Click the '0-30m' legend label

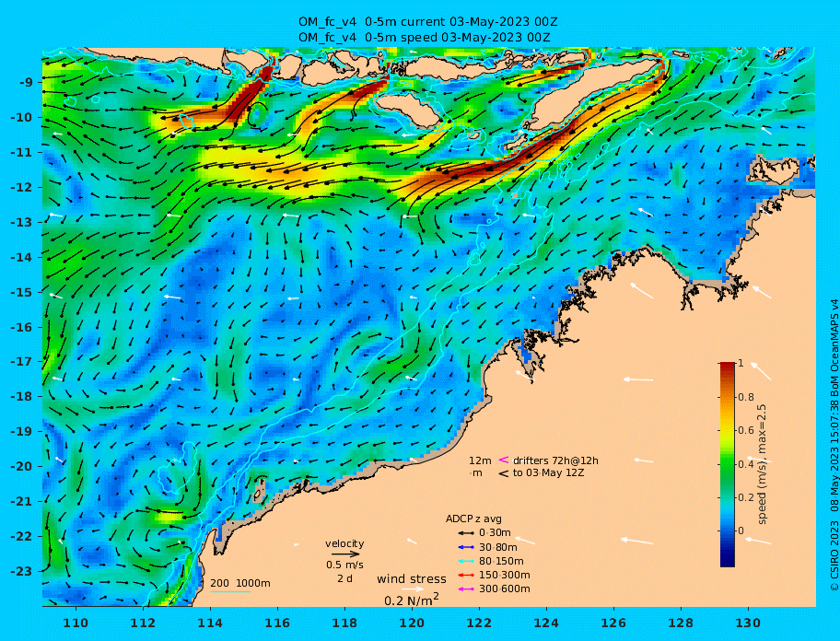point(495,533)
